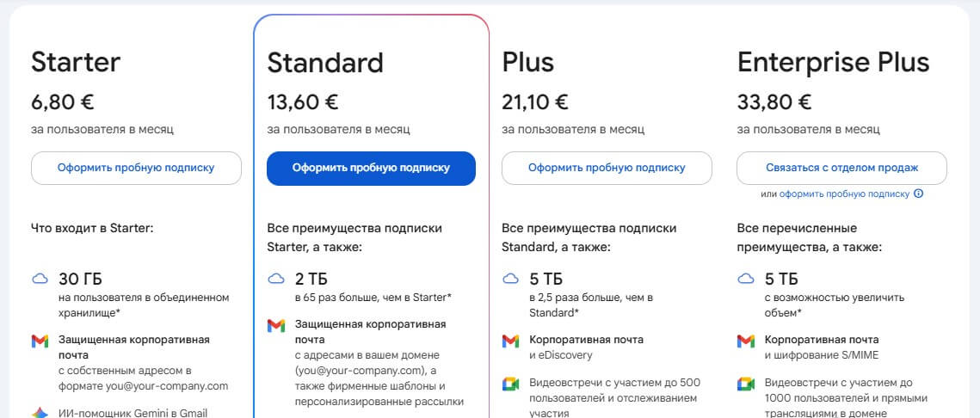The height and width of the screenshot is (418, 980).
Task: Start a trial subscription for Starter plan
Action: click(x=136, y=168)
